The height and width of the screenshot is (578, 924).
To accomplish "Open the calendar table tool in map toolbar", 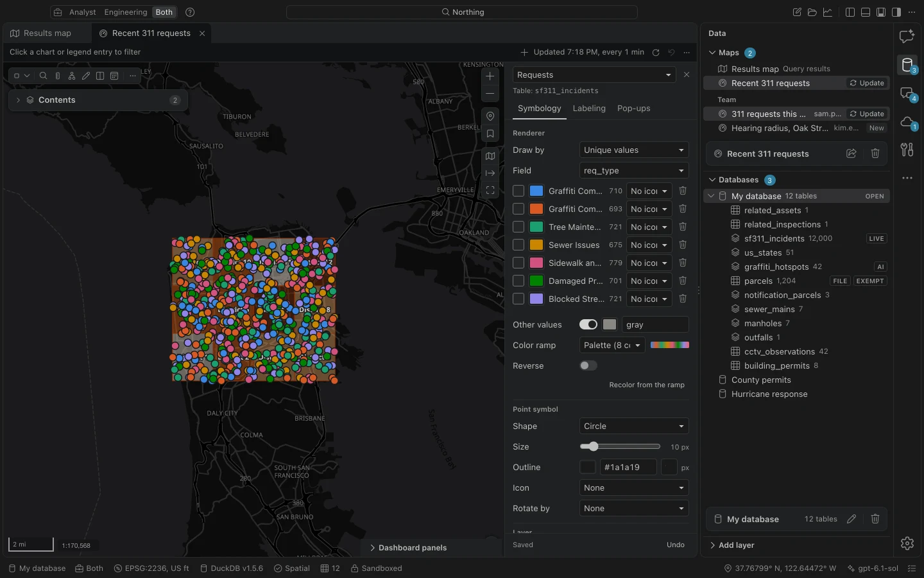I will coord(114,76).
